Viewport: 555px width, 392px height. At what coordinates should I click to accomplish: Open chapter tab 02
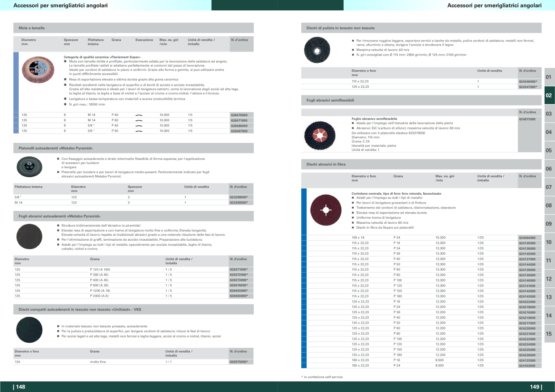pyautogui.click(x=549, y=96)
